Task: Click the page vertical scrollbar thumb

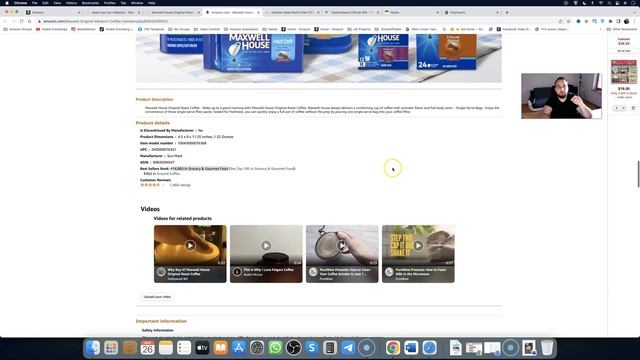Action: [638, 174]
